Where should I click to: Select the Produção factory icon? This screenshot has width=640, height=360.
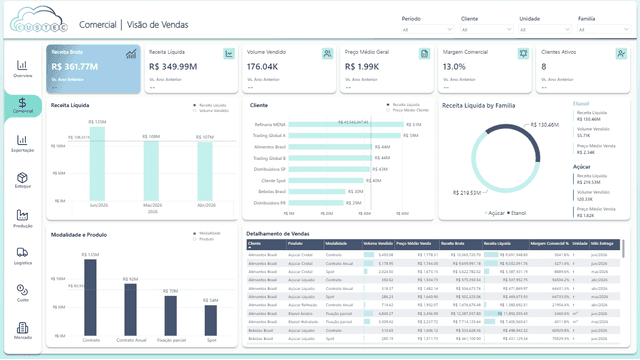[22, 215]
